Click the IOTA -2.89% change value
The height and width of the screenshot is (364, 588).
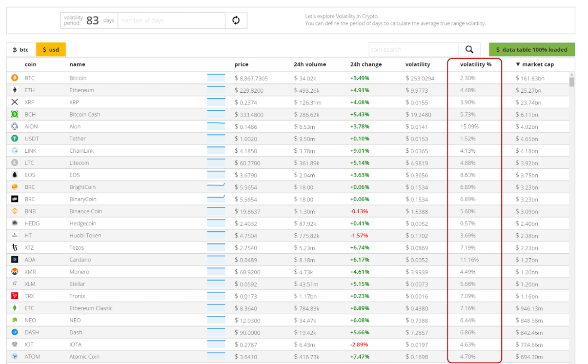pyautogui.click(x=360, y=344)
